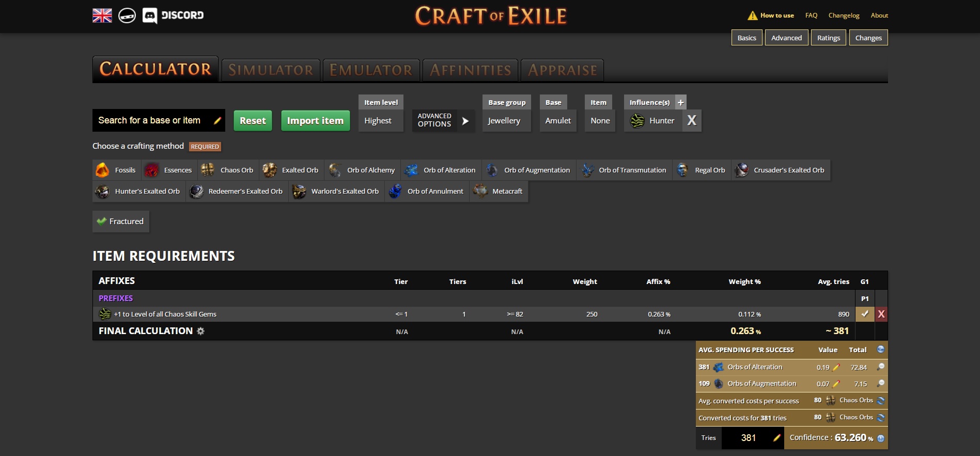Open the Discord server link

pos(173,15)
